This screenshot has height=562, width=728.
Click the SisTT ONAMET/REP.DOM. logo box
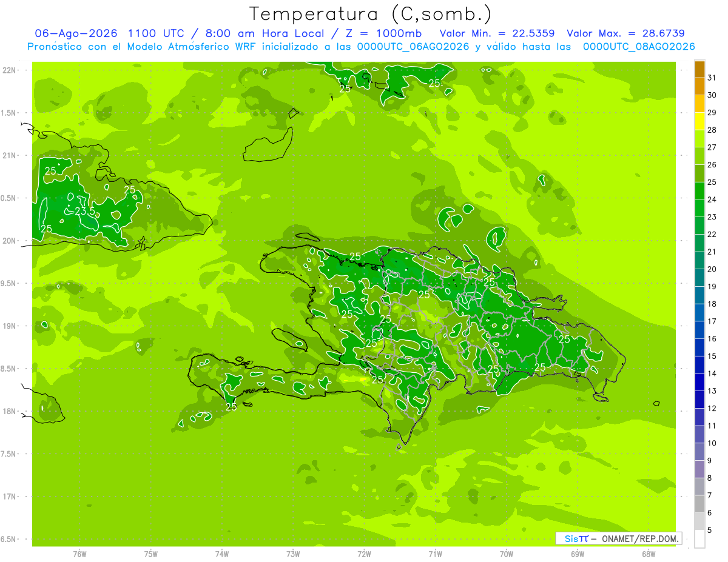(x=619, y=538)
